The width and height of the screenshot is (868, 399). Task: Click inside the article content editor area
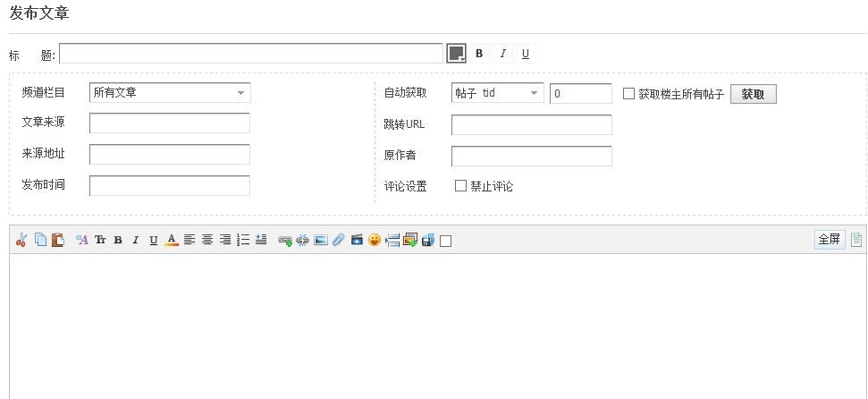click(x=437, y=326)
